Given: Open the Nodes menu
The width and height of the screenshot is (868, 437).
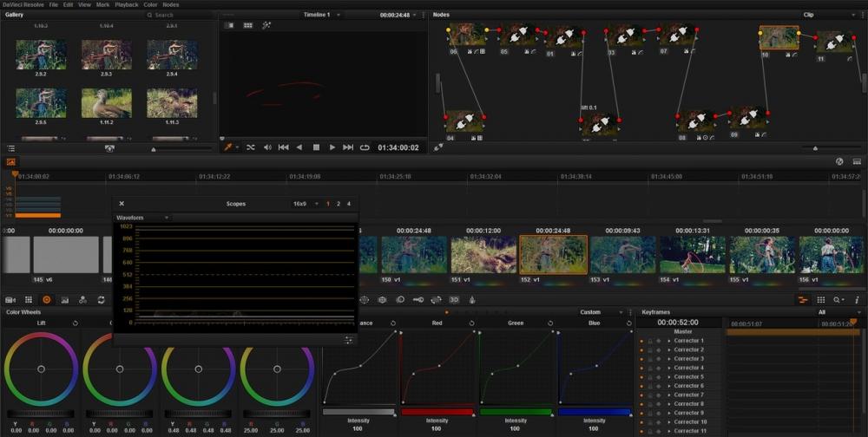Looking at the screenshot, I should tap(171, 4).
